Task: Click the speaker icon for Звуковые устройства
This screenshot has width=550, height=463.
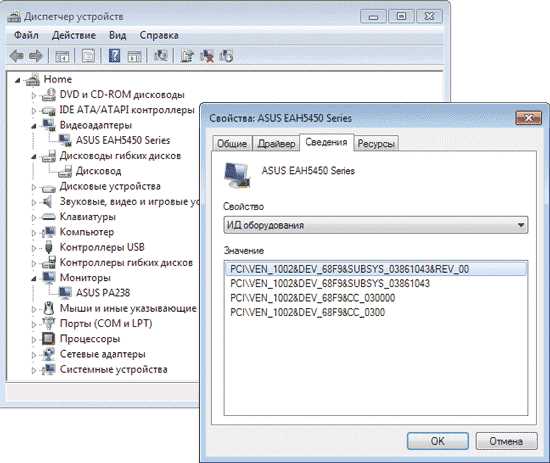Action: click(48, 202)
